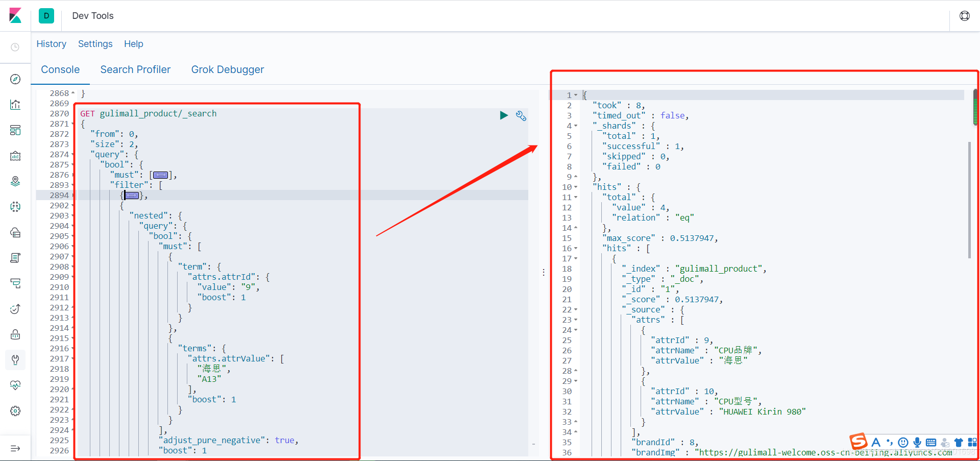Open Infrastructure sidebar icon
Image resolution: width=980 pixels, height=461 pixels.
(x=15, y=232)
